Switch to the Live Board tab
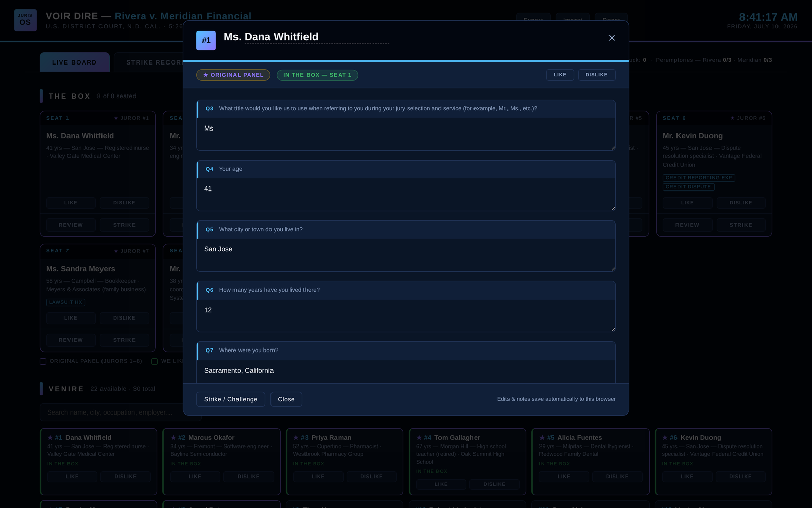Image resolution: width=812 pixels, height=508 pixels. 75,62
